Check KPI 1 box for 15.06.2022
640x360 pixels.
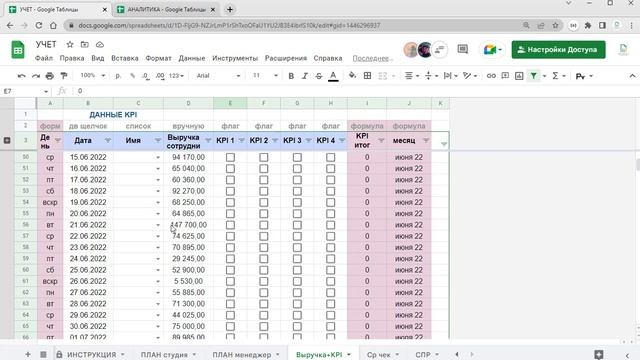pos(230,157)
